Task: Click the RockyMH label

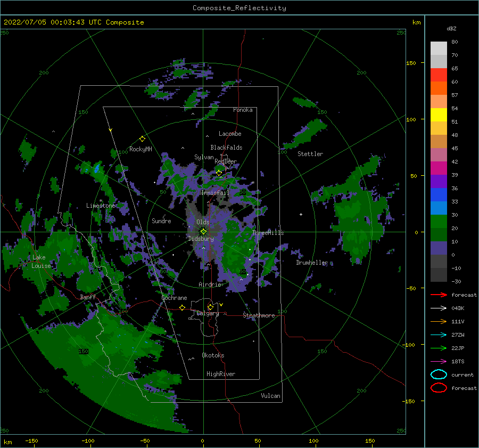Action: [x=141, y=149]
